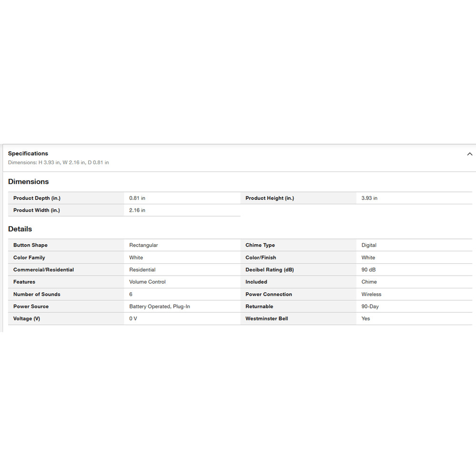Select the Chime Type label
The width and height of the screenshot is (476, 476).
[260, 245]
